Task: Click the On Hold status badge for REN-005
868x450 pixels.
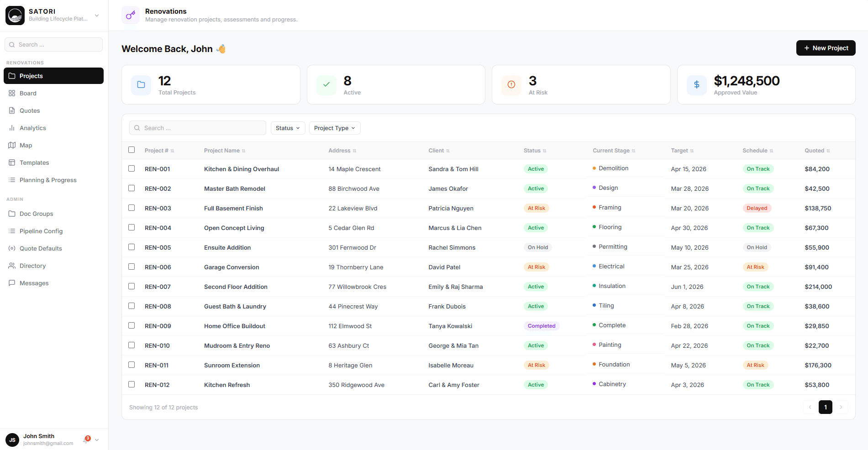Action: [537, 247]
